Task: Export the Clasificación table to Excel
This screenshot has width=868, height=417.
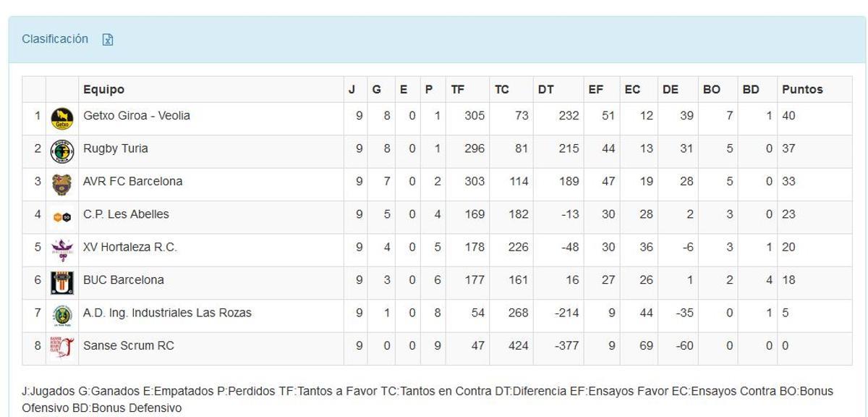Action: [108, 40]
